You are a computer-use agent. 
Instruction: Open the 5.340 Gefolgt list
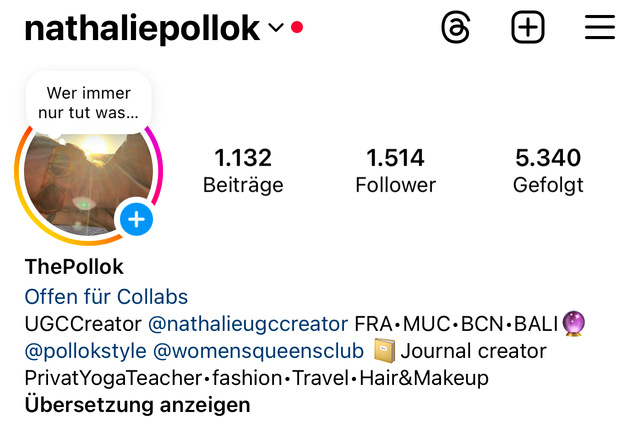click(x=548, y=171)
